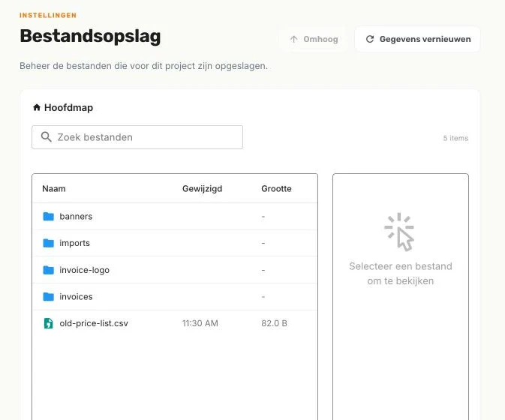
Task: Click the Gewijzigd column header
Action: tap(203, 188)
